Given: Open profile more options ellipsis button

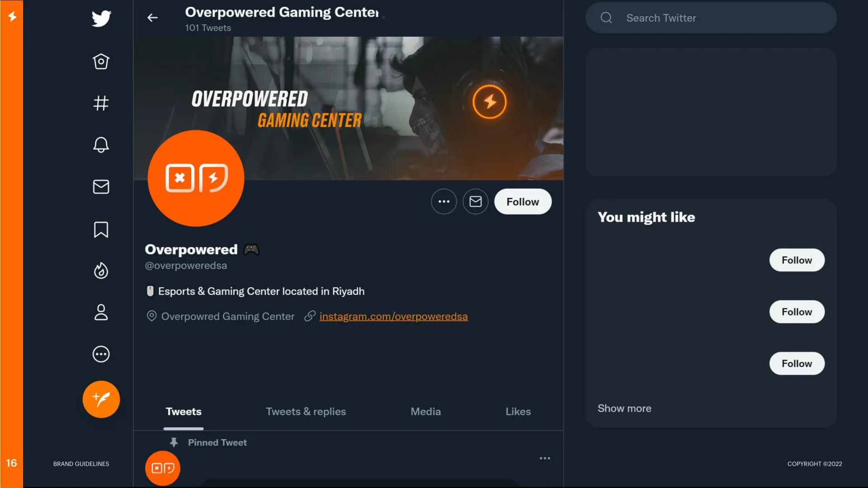Looking at the screenshot, I should (444, 202).
